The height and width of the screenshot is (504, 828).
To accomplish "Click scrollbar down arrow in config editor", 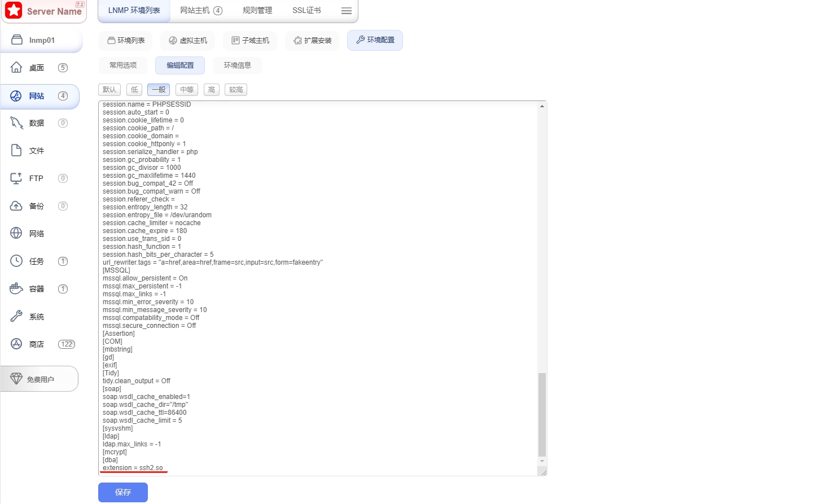I will tap(542, 461).
